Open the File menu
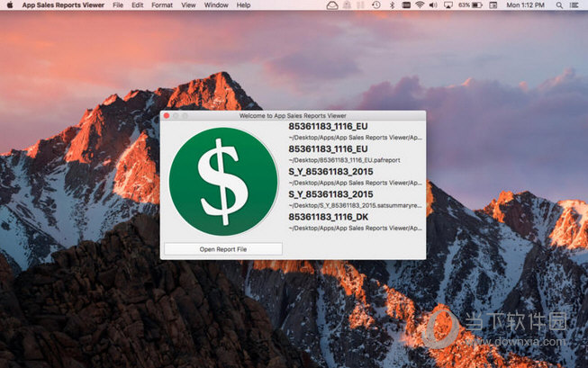The height and width of the screenshot is (368, 588). 118,5
